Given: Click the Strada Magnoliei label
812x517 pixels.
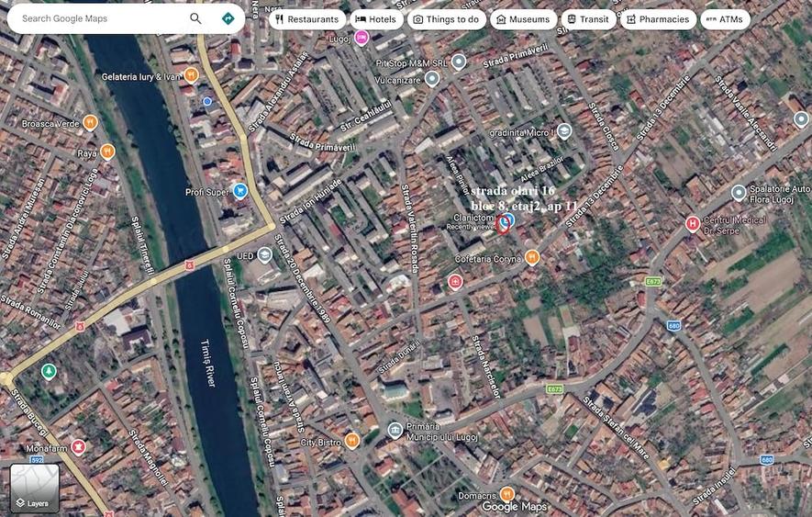Looking at the screenshot, I should tap(148, 457).
